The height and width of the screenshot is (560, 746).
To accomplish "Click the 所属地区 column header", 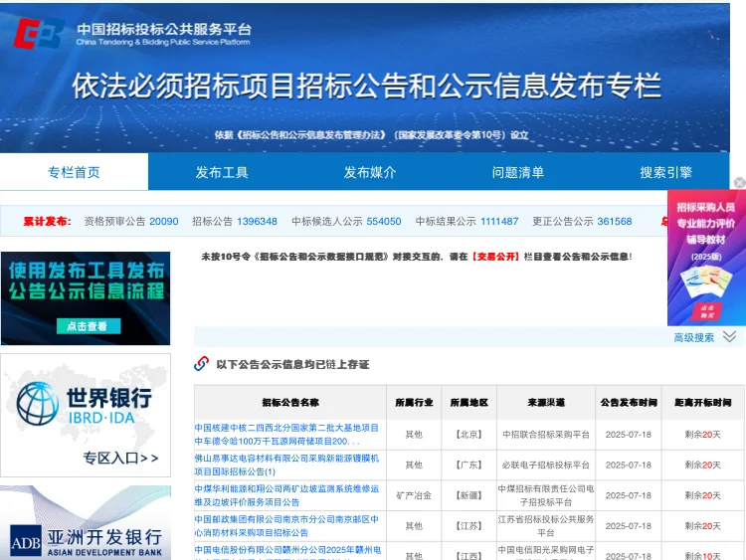I will (x=469, y=402).
